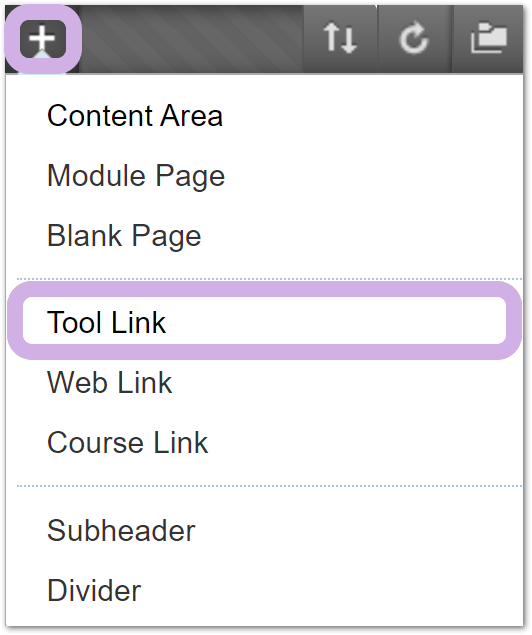Create a Tool Link entry
Screen dimensions: 532x635
tap(106, 322)
